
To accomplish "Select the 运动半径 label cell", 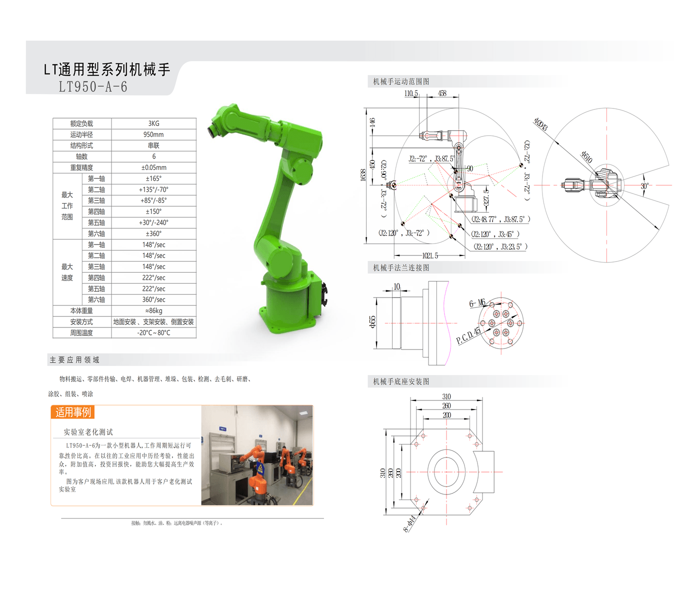I will click(x=82, y=134).
